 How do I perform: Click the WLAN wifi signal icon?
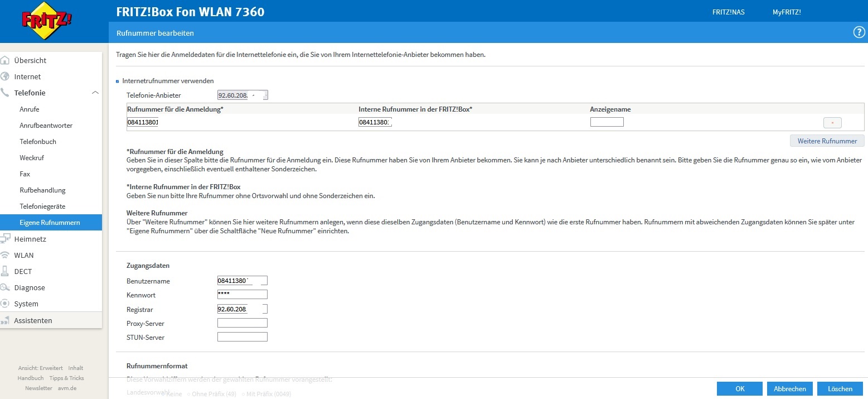click(6, 255)
